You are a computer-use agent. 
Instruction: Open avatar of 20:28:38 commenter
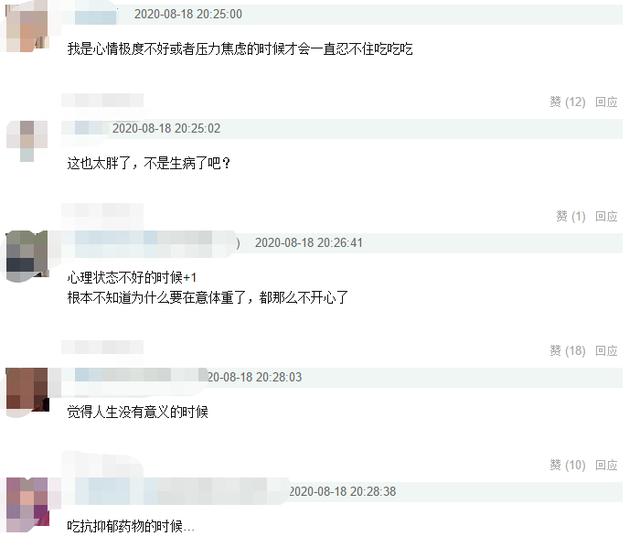pyautogui.click(x=27, y=505)
